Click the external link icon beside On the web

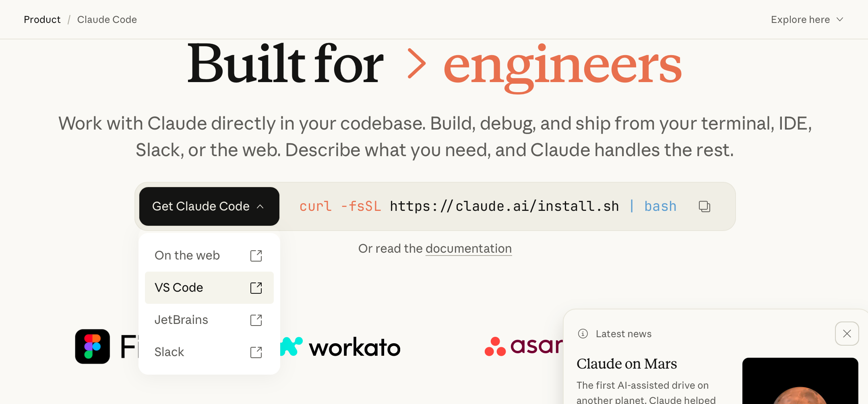[x=256, y=256]
